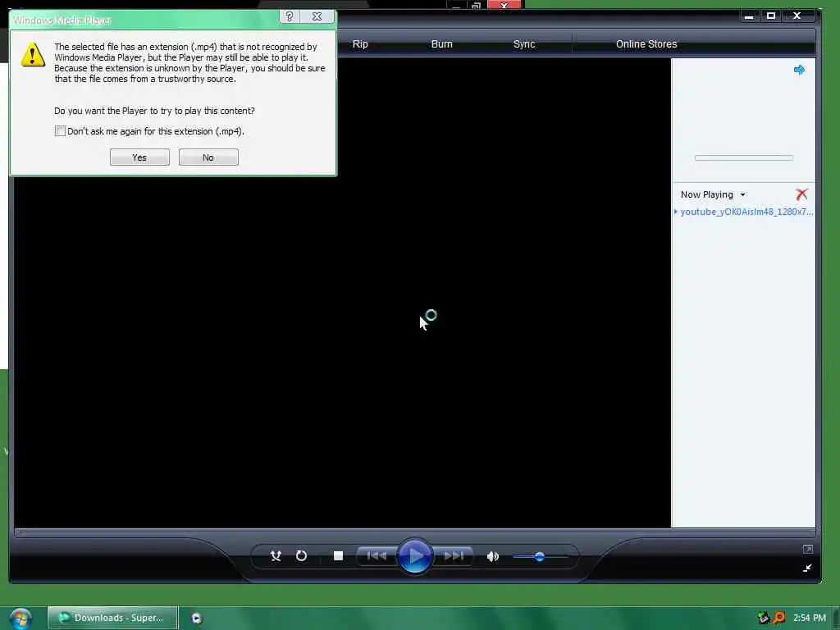
Task: Open the Sync tab
Action: click(x=524, y=44)
